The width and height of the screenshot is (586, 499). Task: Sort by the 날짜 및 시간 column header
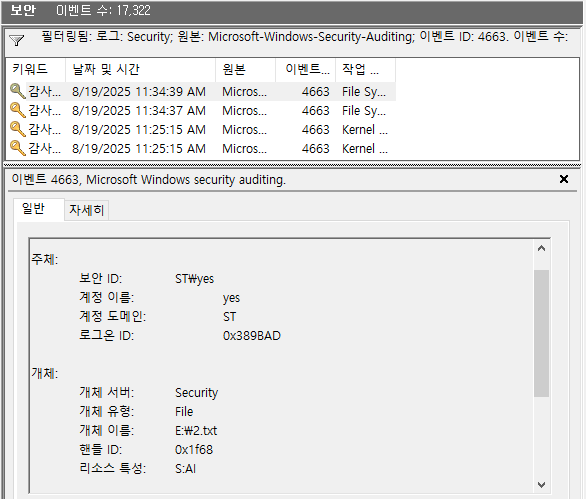coord(141,70)
